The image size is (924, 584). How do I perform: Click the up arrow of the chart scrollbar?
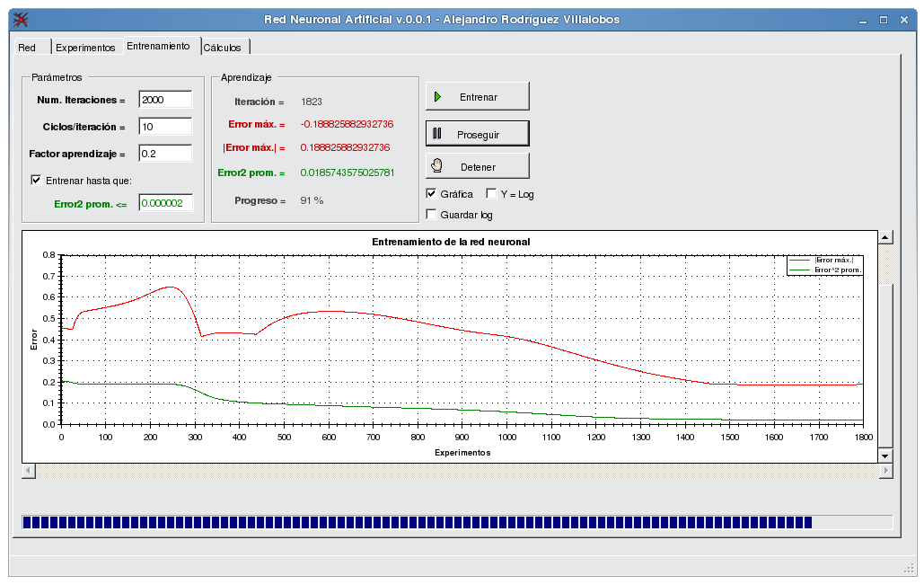[x=886, y=238]
